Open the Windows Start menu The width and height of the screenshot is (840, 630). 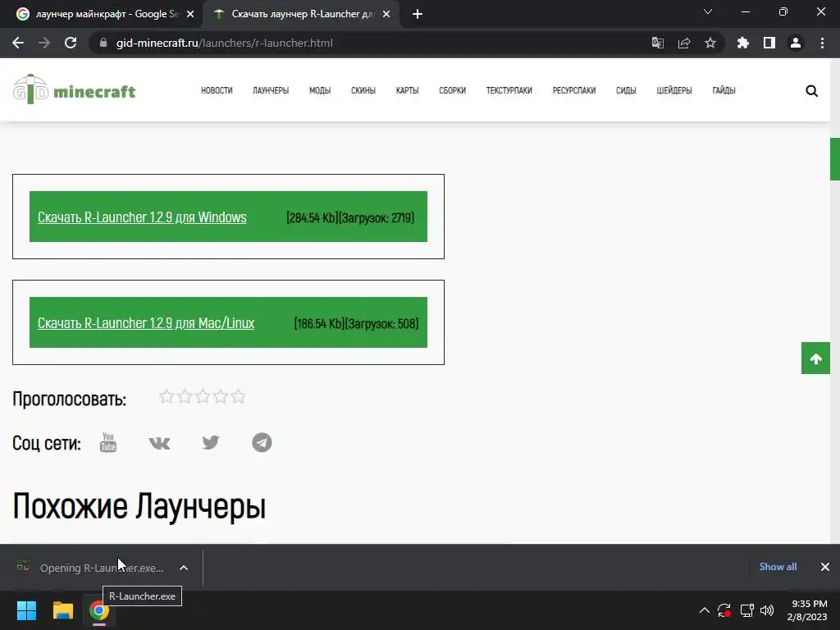point(26,610)
